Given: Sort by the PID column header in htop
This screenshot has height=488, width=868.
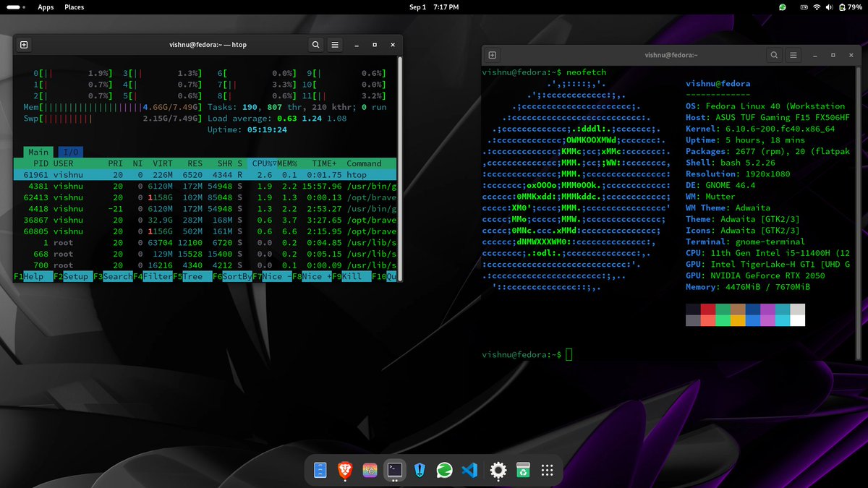Looking at the screenshot, I should pos(40,163).
